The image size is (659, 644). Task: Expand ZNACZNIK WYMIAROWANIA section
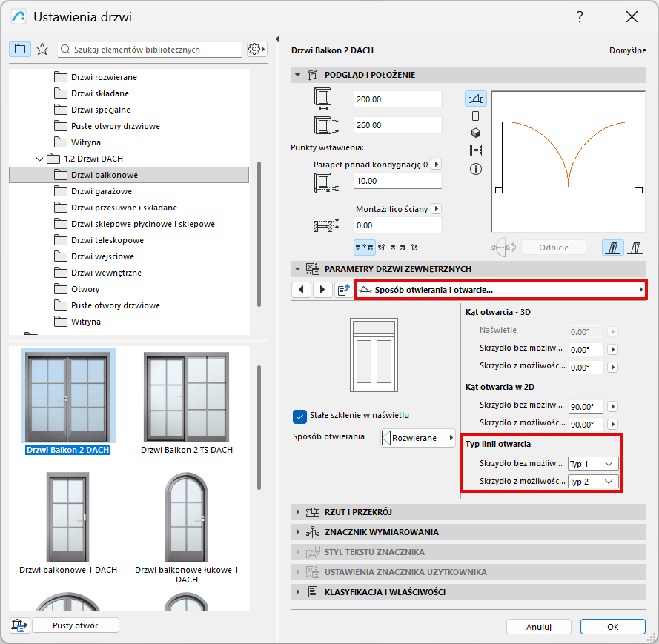[x=297, y=532]
